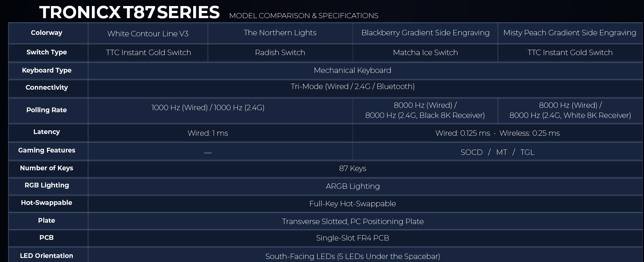Click the White 8K Receiver polling cell
Image resolution: width=644 pixels, height=262 pixels.
570,111
